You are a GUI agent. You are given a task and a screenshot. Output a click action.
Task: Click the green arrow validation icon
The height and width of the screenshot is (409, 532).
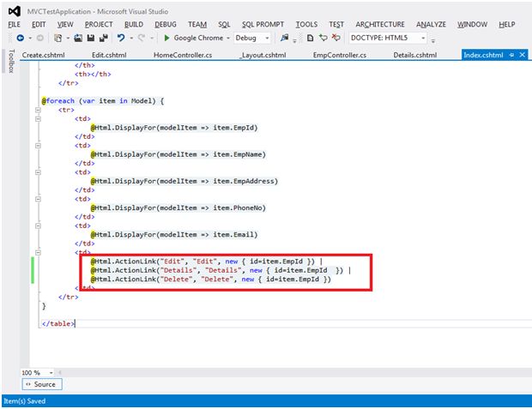tap(323, 38)
